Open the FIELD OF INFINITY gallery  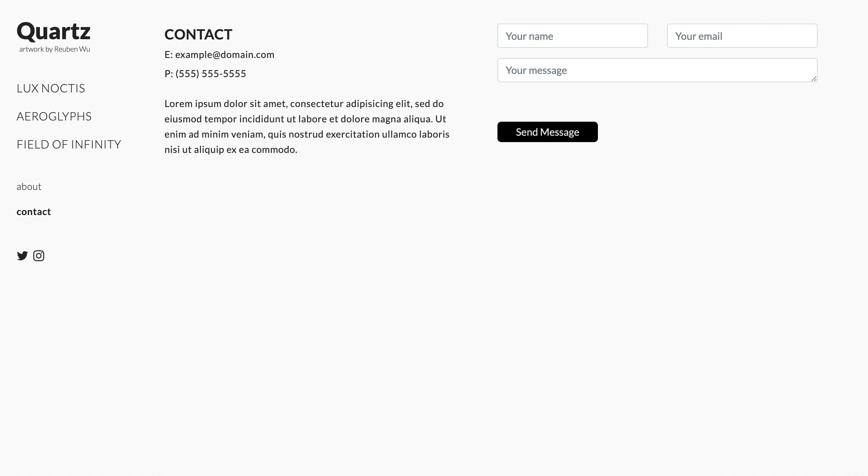click(x=69, y=144)
